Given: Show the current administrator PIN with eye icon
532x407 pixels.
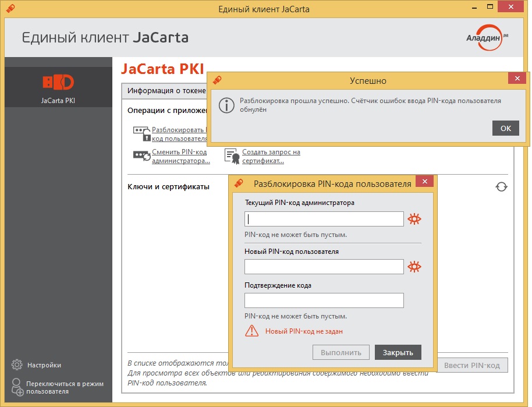Looking at the screenshot, I should tap(414, 219).
